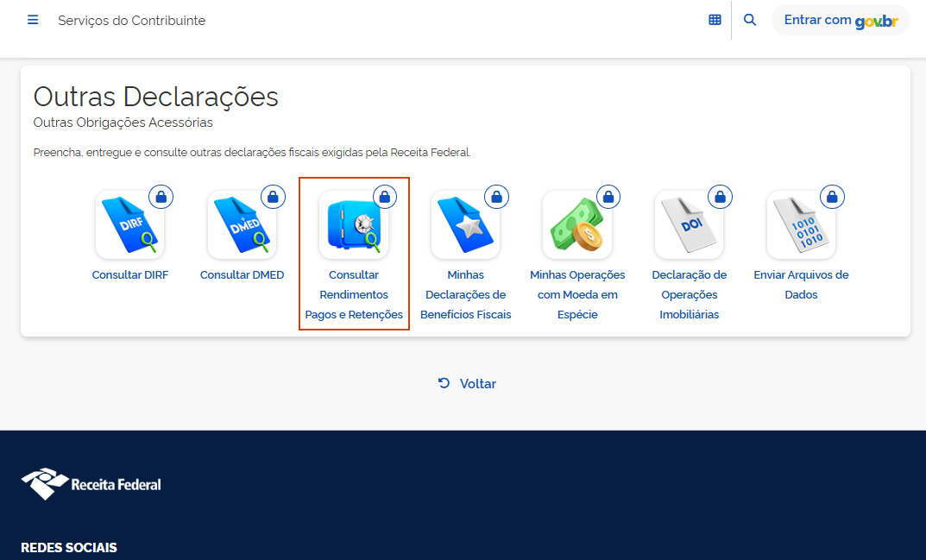Image resolution: width=926 pixels, height=560 pixels.
Task: Click padlock badge on Consultar DIRF
Action: click(x=161, y=197)
